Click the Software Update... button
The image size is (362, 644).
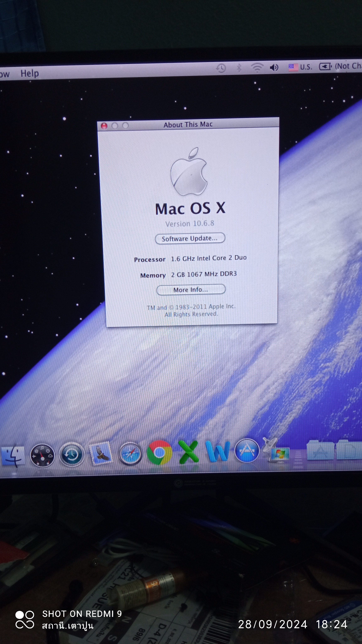tap(190, 238)
